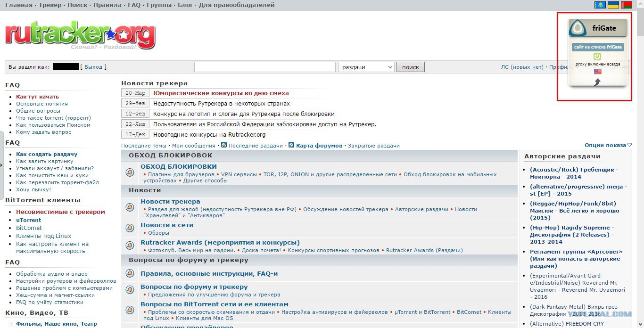Open the Главная menu item
The image size is (644, 328).
pyautogui.click(x=19, y=5)
